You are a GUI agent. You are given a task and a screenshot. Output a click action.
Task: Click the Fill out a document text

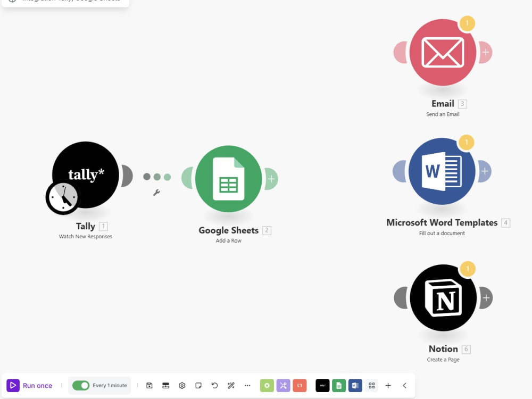(x=442, y=233)
